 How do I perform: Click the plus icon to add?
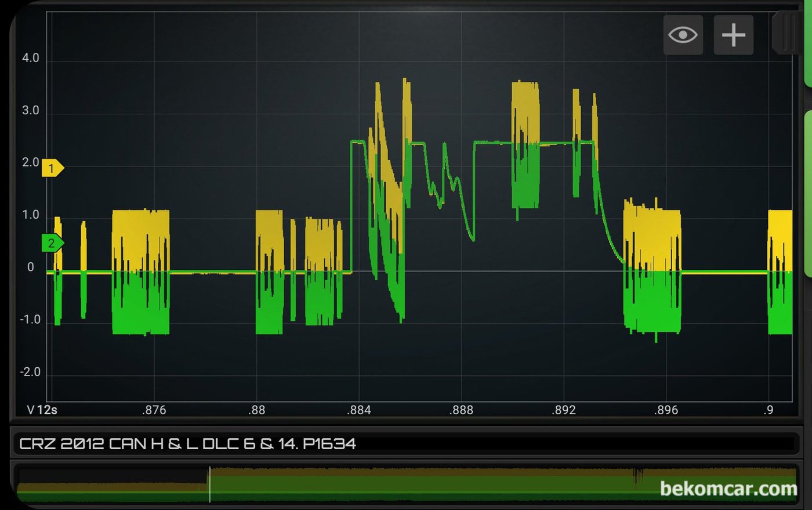tap(733, 35)
